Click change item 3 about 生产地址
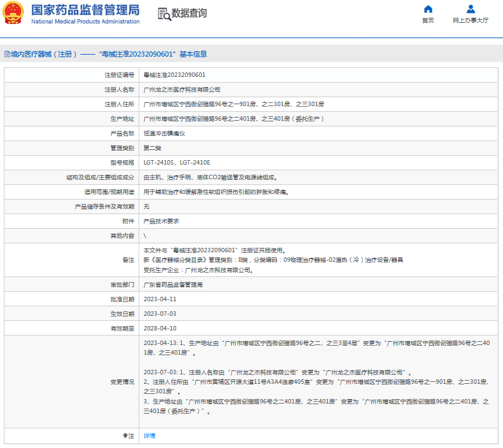 [x=316, y=406]
